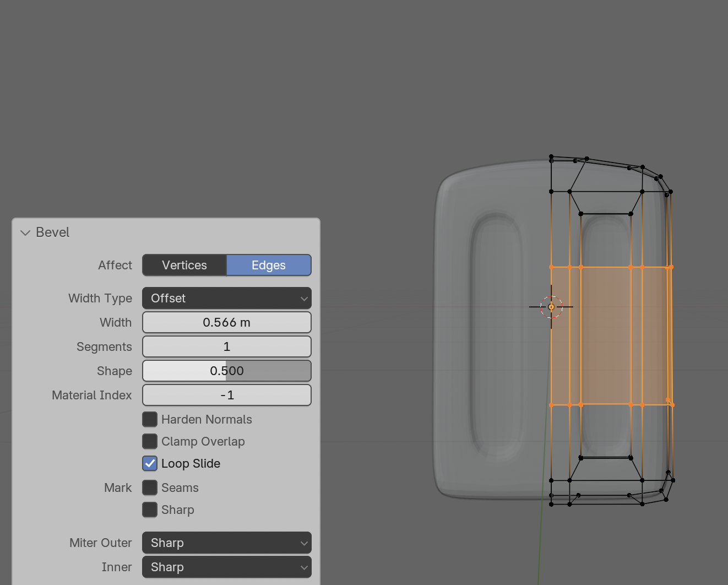The width and height of the screenshot is (728, 585).
Task: Open the Inner miter dropdown
Action: pos(226,567)
